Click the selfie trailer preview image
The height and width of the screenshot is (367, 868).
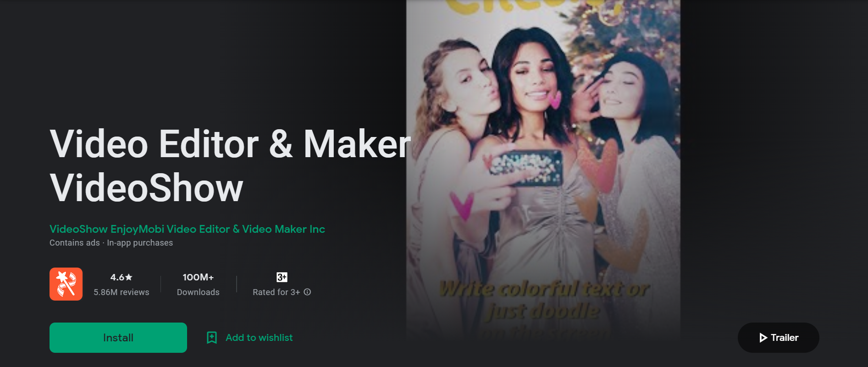543,170
